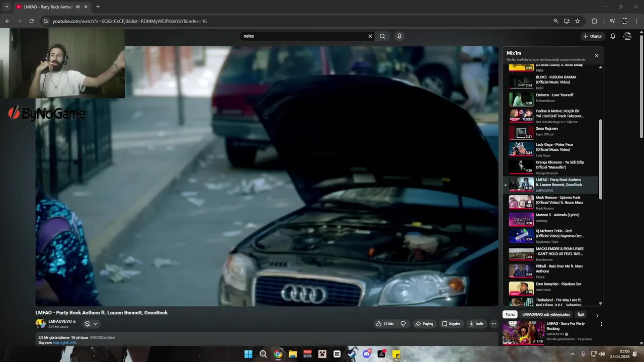The height and width of the screenshot is (362, 644).
Task: Click the 'Paylaş' share button
Action: (424, 324)
